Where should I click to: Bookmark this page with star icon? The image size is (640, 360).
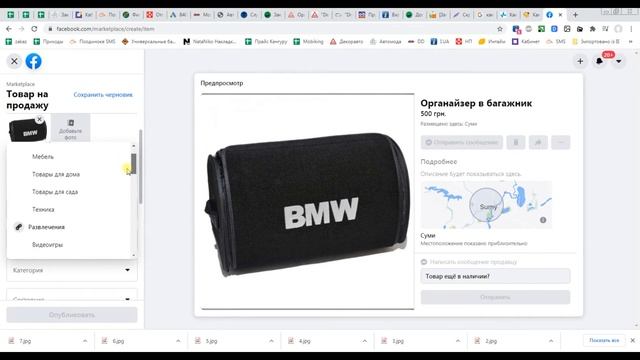(500, 29)
